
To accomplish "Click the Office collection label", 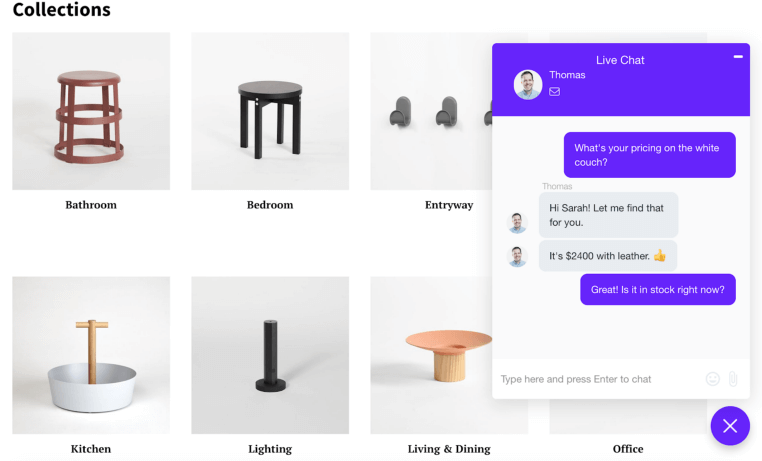I will pyautogui.click(x=628, y=449).
